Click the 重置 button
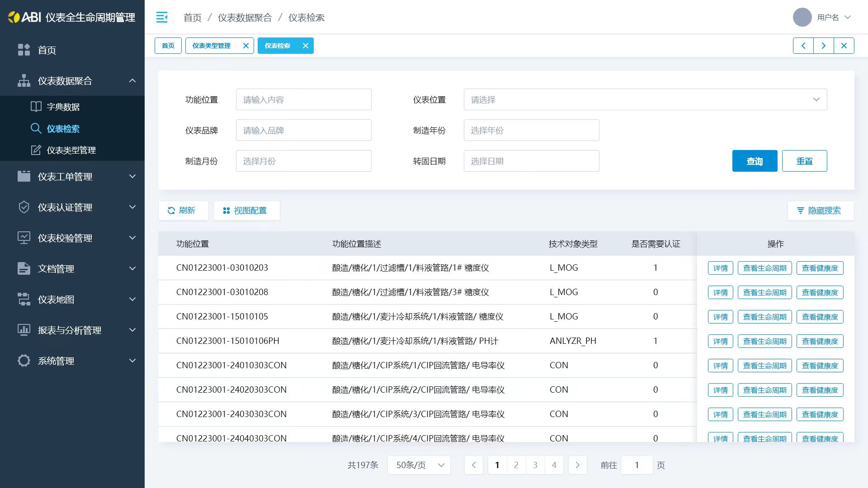The height and width of the screenshot is (488, 868). pyautogui.click(x=804, y=161)
